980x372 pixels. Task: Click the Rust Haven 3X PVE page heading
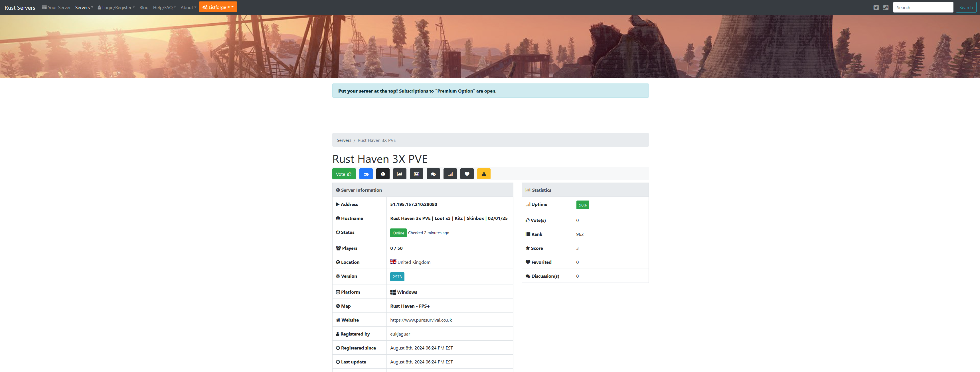[x=380, y=159]
